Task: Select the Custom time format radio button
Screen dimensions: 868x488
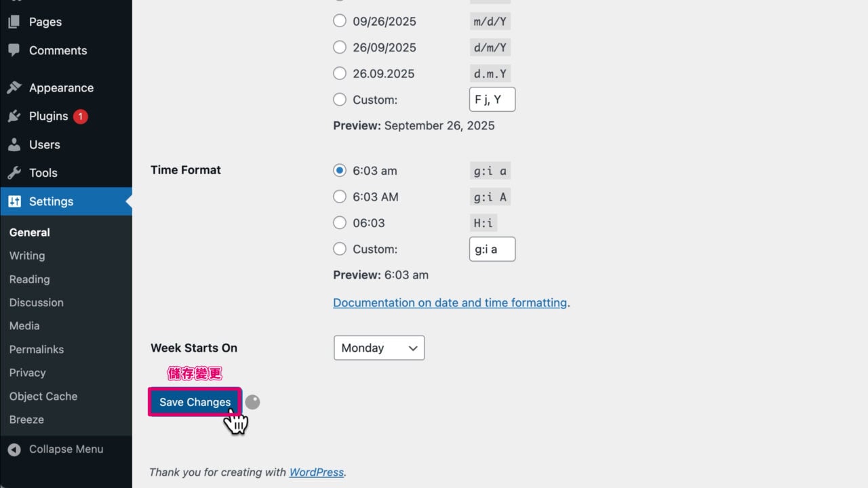Action: click(340, 249)
